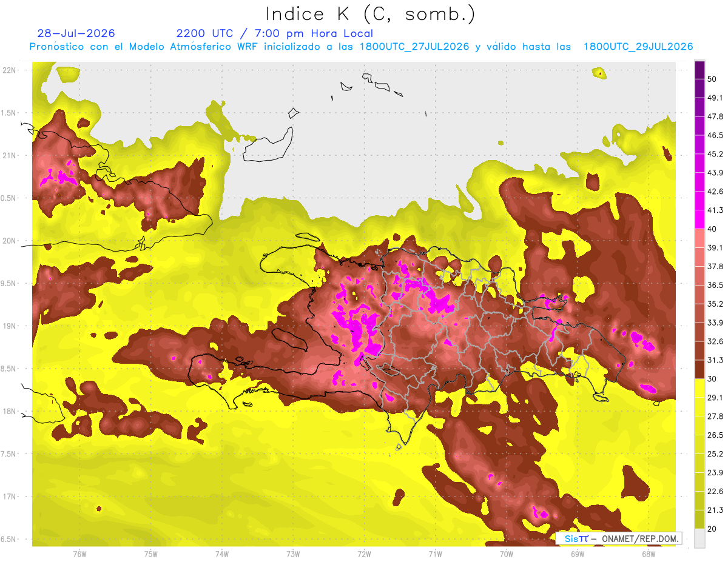The width and height of the screenshot is (728, 562).
Task: Pick the "73W" longitude label
Action: click(x=293, y=554)
